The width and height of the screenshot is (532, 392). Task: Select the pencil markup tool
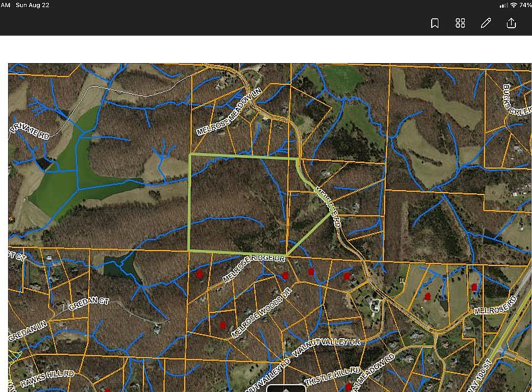click(486, 23)
